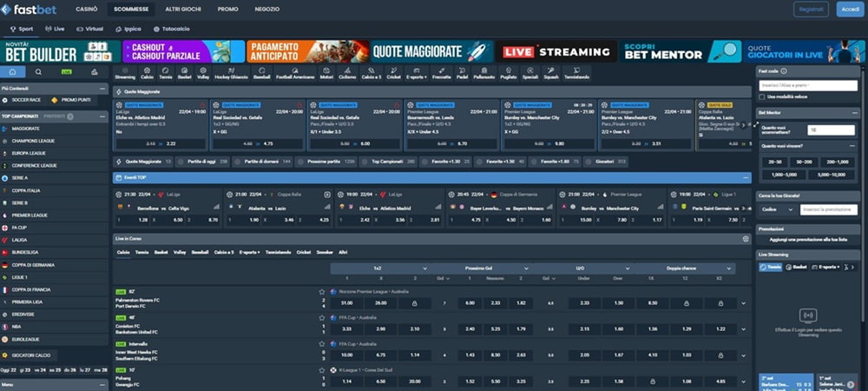The image size is (868, 391).
Task: Open the Streaming icon in the sports bar
Action: coord(124,73)
